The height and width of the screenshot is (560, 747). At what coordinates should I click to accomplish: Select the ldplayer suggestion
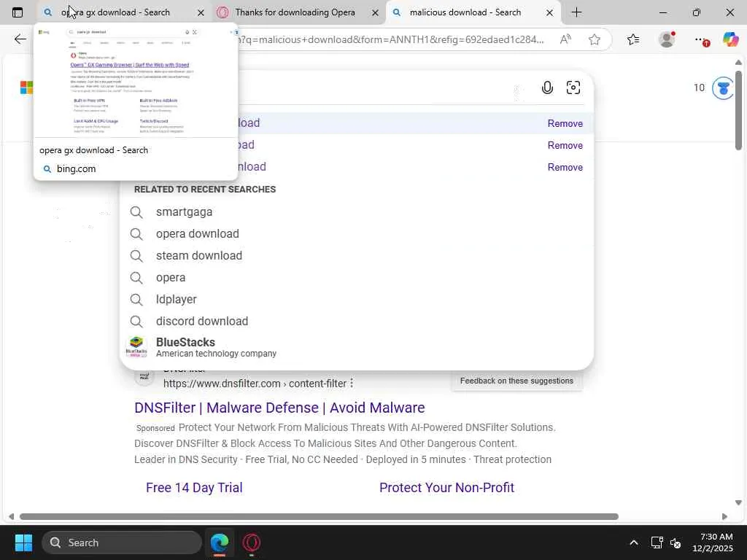356,300
